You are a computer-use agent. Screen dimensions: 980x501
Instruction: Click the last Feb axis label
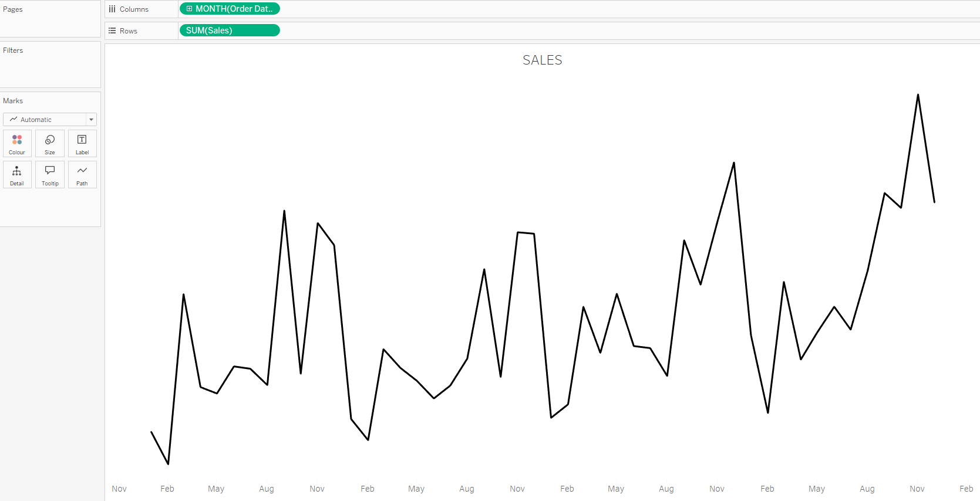coord(966,489)
